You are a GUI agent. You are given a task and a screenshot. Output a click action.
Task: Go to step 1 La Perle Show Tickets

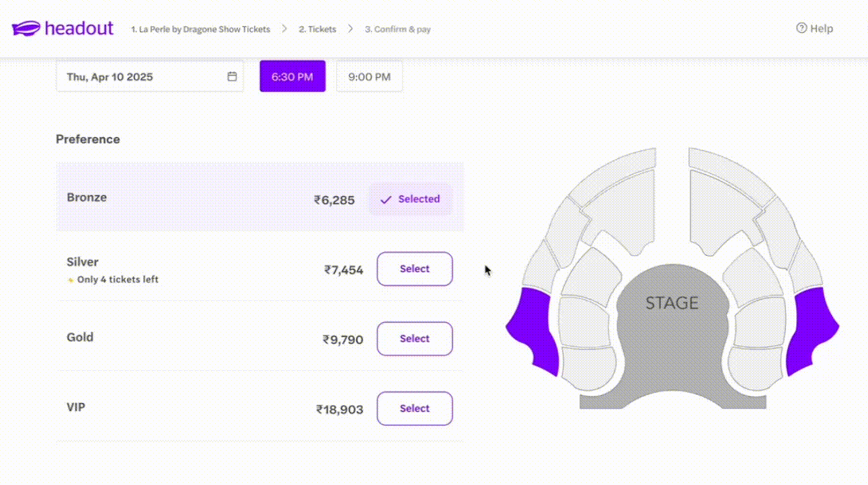coord(200,30)
